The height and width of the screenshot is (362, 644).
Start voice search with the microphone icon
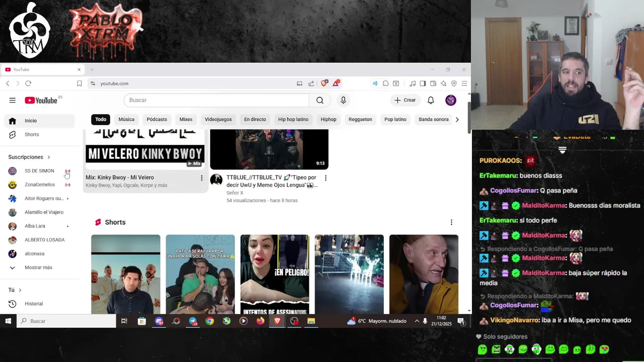click(x=343, y=100)
